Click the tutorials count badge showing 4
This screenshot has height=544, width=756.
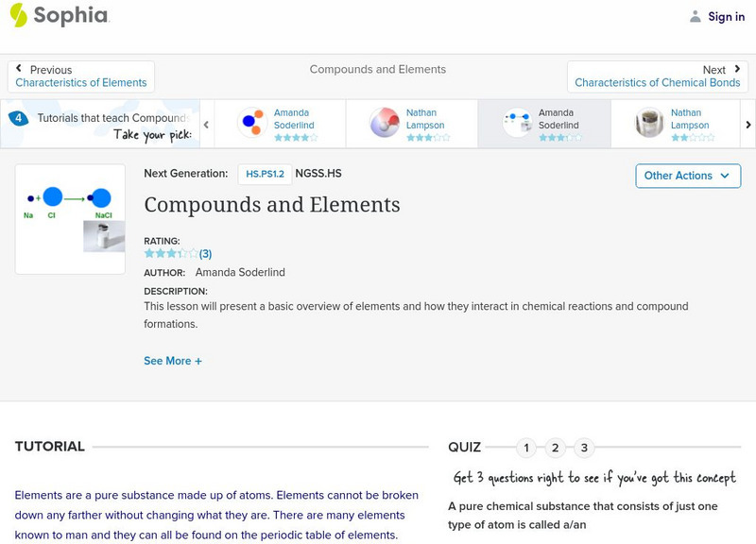[18, 119]
